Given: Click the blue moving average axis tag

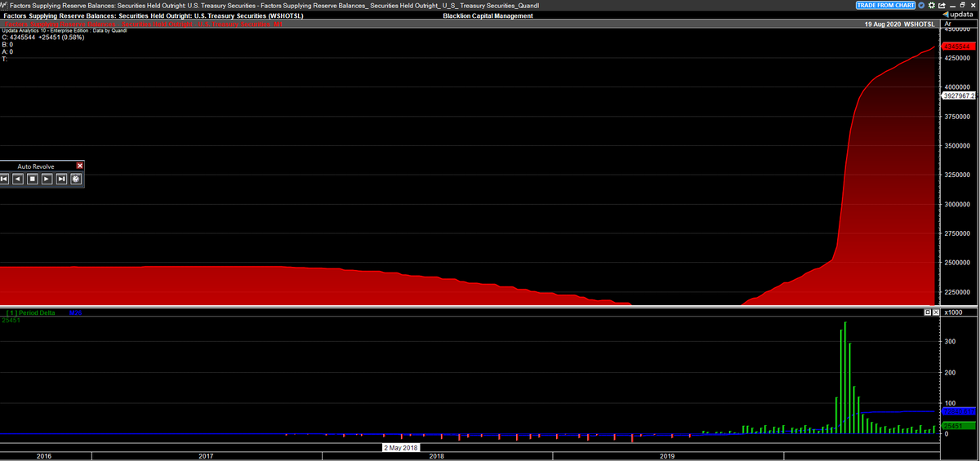Looking at the screenshot, I should (959, 411).
